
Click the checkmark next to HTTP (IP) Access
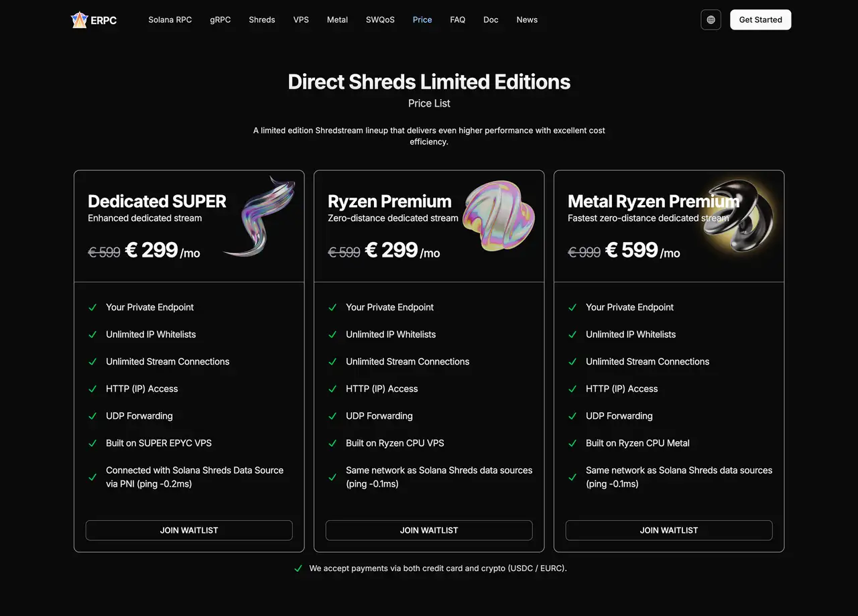[x=92, y=389]
